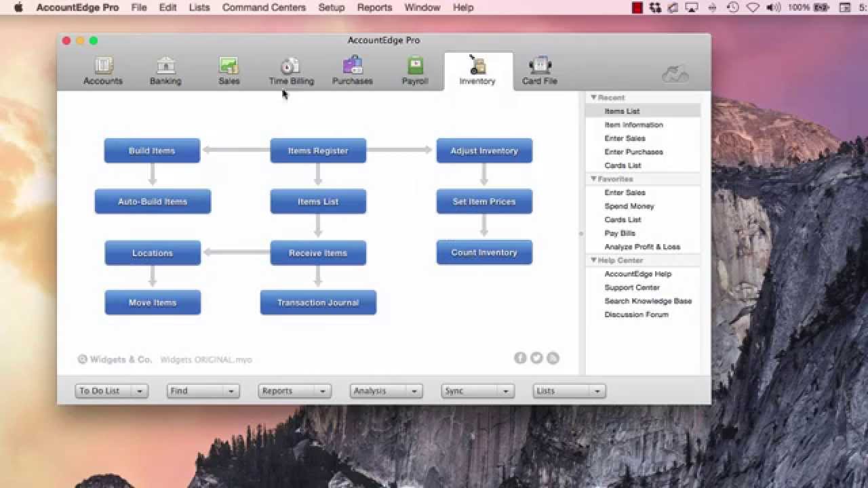Click the Locations button

coord(153,253)
